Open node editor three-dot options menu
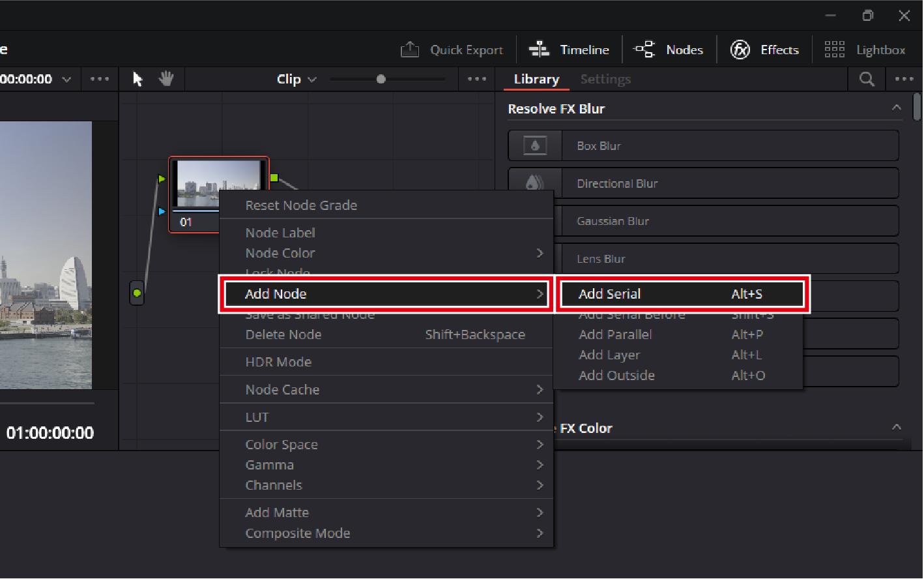 (x=477, y=79)
